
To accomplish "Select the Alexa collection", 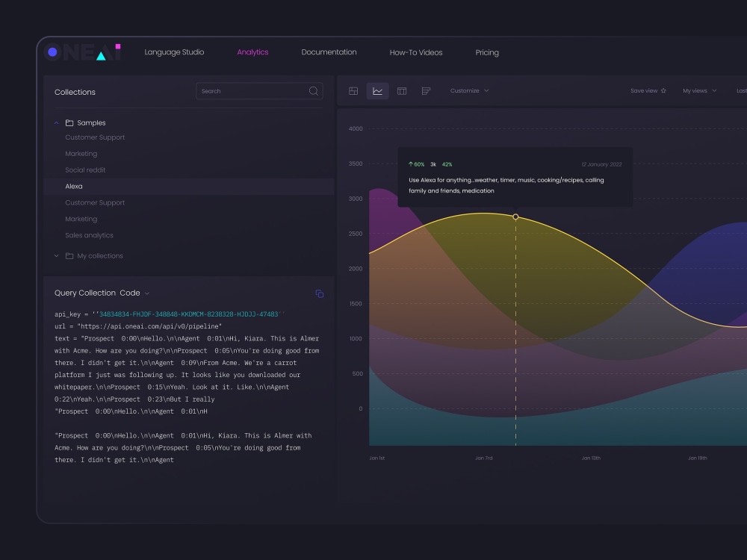I will [x=189, y=186].
